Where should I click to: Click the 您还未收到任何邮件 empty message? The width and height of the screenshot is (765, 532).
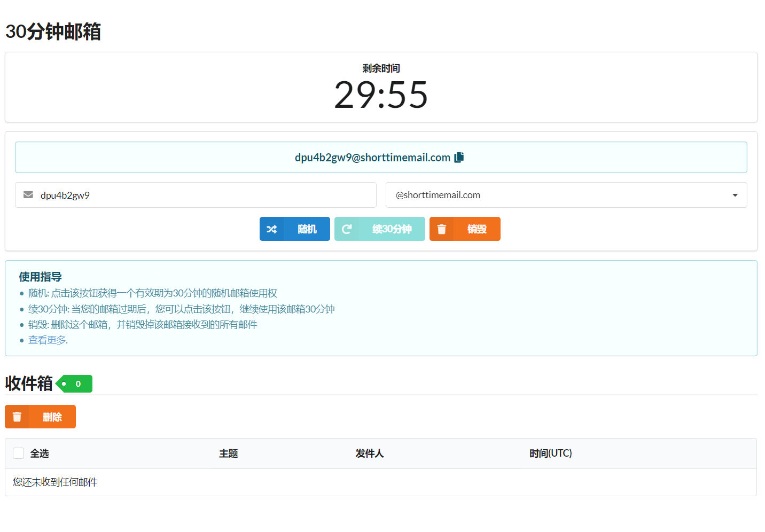pos(55,482)
